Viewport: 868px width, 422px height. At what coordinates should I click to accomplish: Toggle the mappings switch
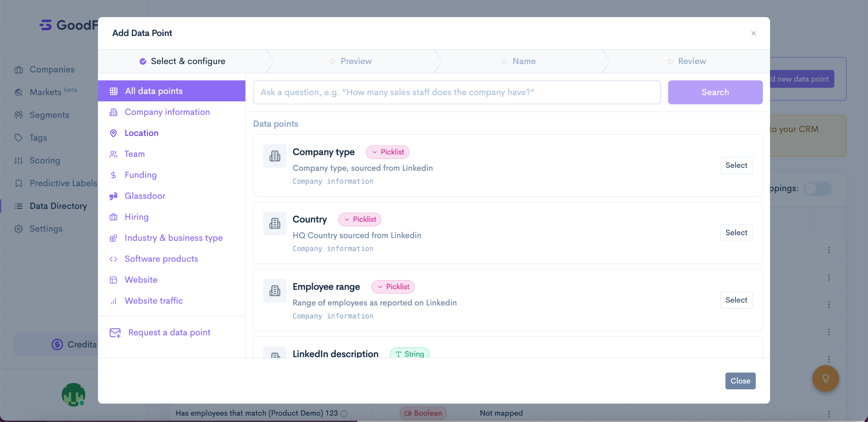tap(818, 189)
